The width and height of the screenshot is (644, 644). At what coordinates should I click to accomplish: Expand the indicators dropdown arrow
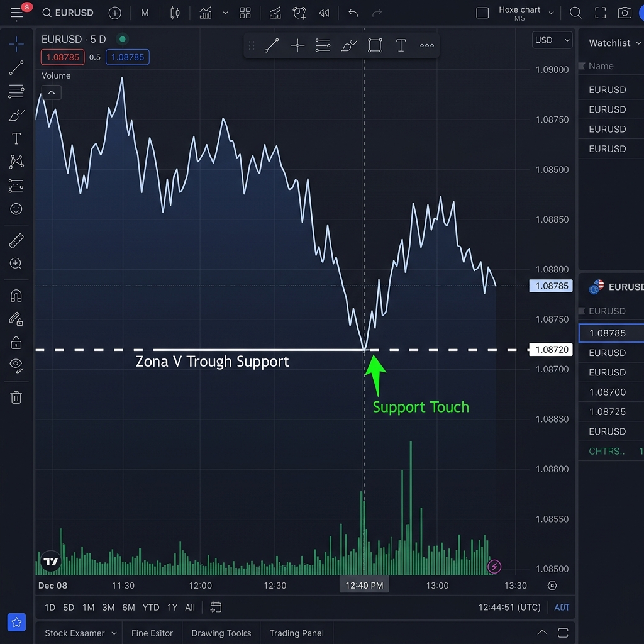(x=225, y=13)
